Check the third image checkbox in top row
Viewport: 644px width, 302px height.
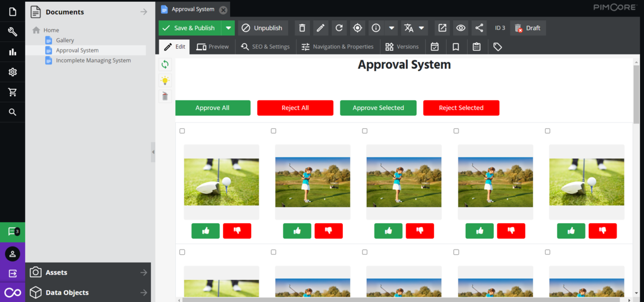pos(365,131)
